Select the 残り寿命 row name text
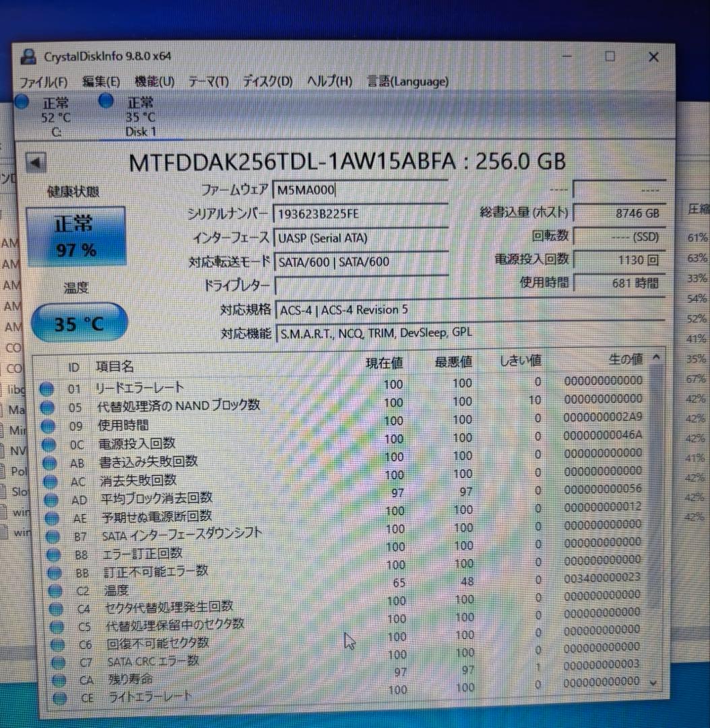Screen dimensions: 710x728 coord(131,679)
